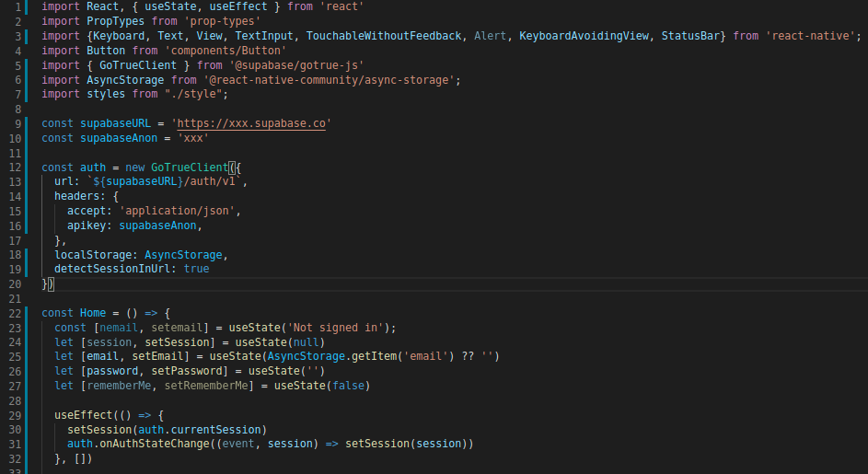Click the supabaseURL constant declaration on line 9
Image resolution: width=868 pixels, height=474 pixels.
[x=115, y=123]
